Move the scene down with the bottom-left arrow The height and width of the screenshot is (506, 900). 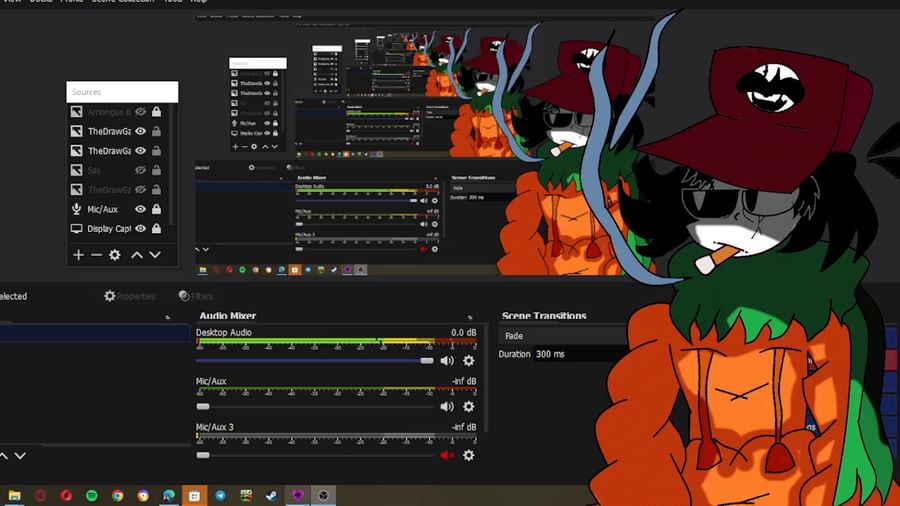pos(20,456)
